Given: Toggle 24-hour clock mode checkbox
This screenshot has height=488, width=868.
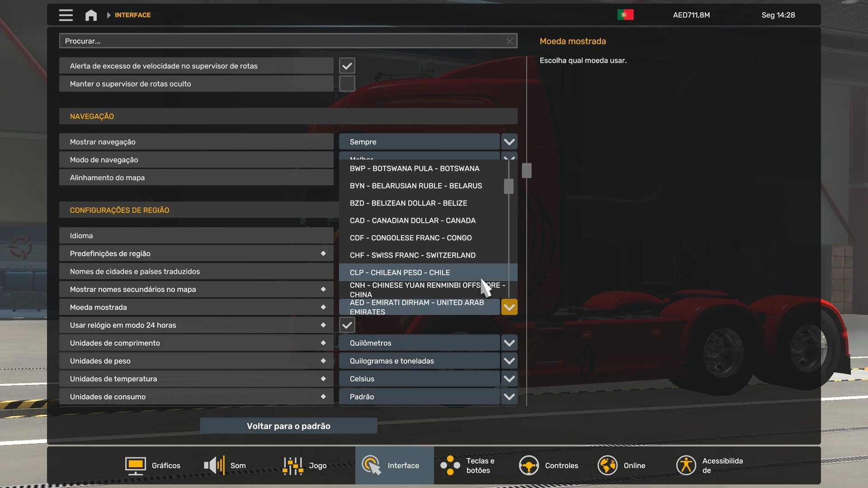Looking at the screenshot, I should pyautogui.click(x=347, y=325).
